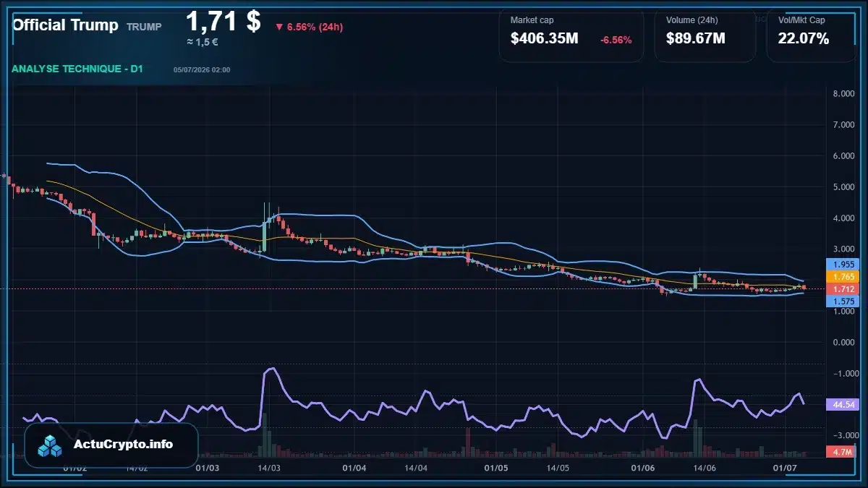Click the 01/07 date marker on the axis

(x=786, y=468)
